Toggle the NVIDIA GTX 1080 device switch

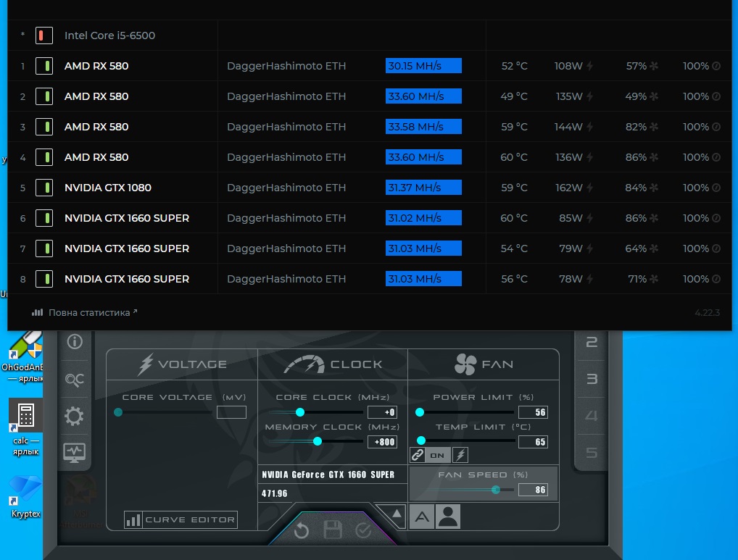tap(44, 188)
